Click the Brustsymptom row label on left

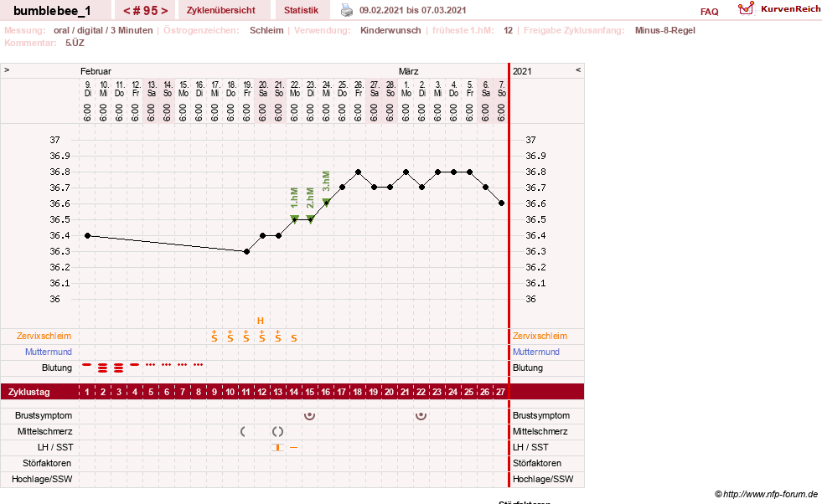click(x=44, y=415)
